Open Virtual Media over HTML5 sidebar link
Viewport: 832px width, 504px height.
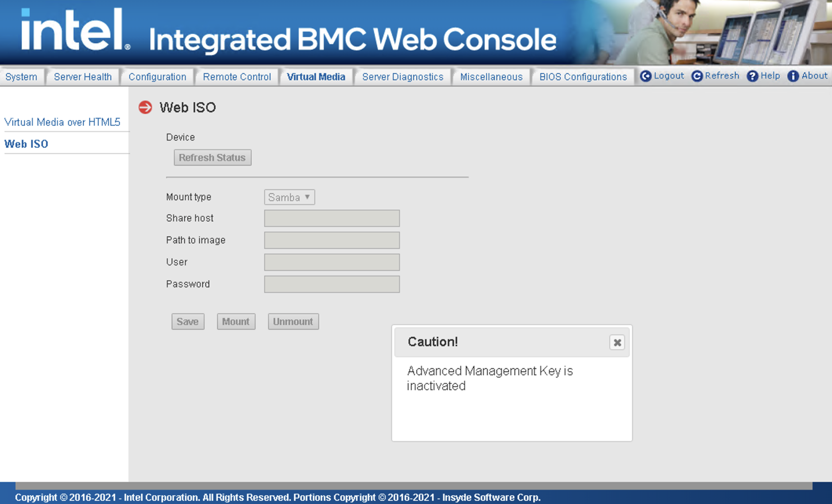point(62,122)
